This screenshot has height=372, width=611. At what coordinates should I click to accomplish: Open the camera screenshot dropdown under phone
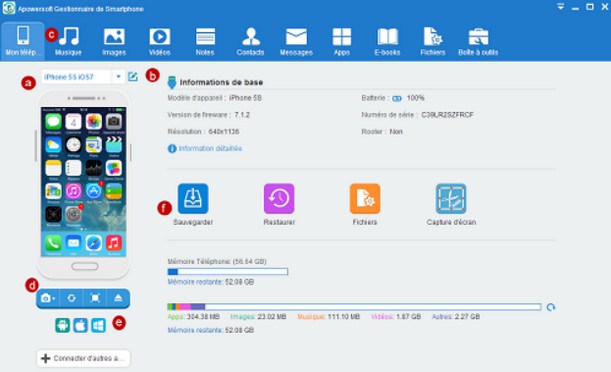48,298
